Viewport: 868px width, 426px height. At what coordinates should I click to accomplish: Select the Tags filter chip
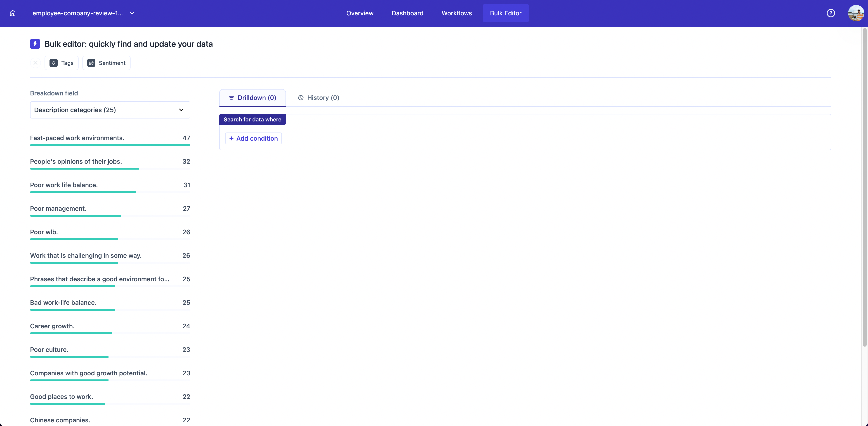coord(62,63)
